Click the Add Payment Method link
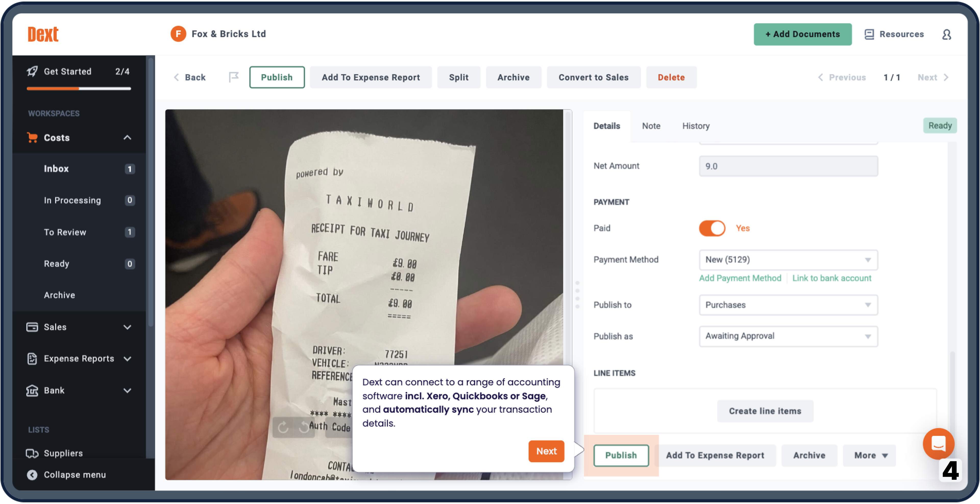This screenshot has height=504, width=980. point(741,278)
